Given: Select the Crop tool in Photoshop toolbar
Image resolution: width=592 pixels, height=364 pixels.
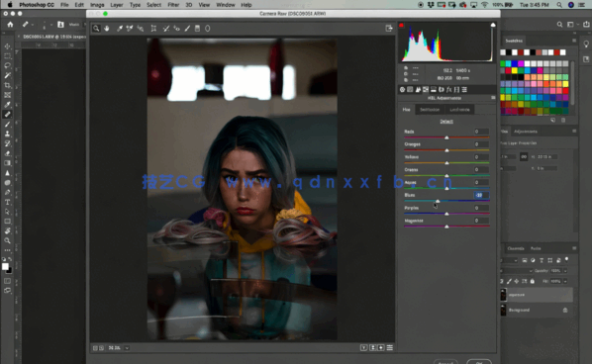Looking at the screenshot, I should 7,85.
